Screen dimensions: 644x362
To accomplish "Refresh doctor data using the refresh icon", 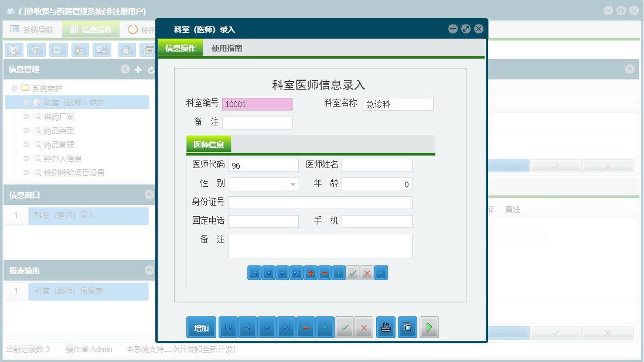I will (381, 272).
